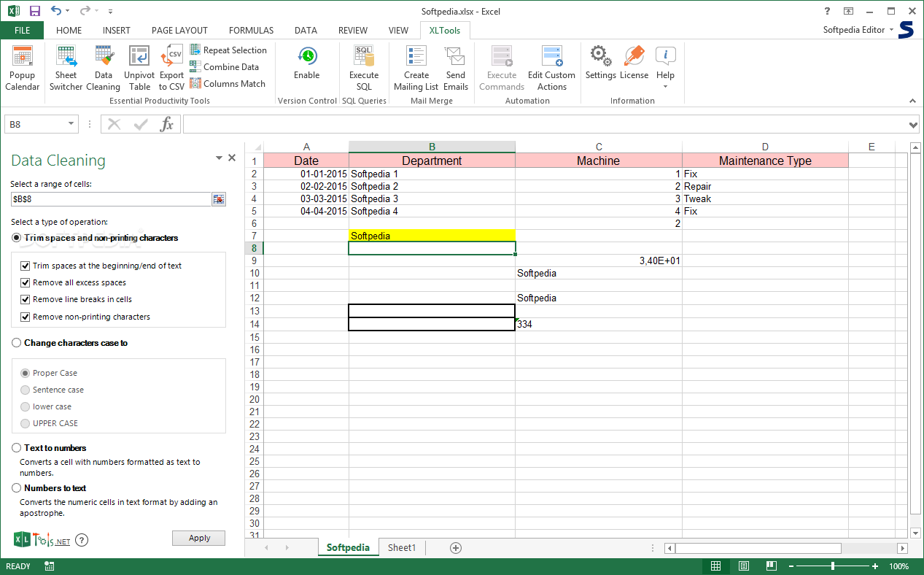Screen dimensions: 924x575
Task: Click the zoom slider handle
Action: (833, 566)
